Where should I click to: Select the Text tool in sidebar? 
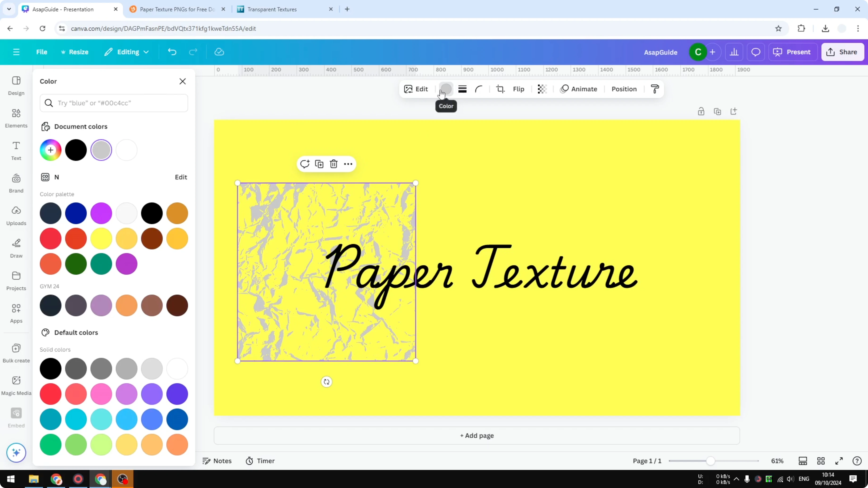[x=16, y=151]
